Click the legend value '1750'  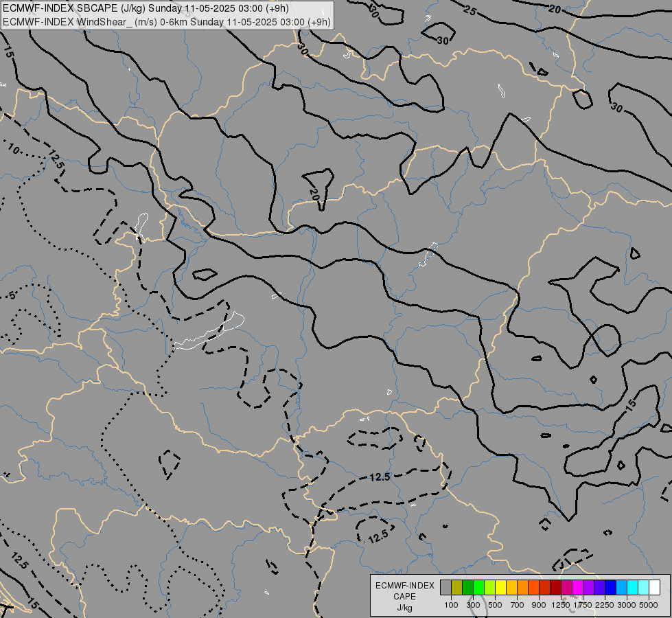[x=583, y=605]
